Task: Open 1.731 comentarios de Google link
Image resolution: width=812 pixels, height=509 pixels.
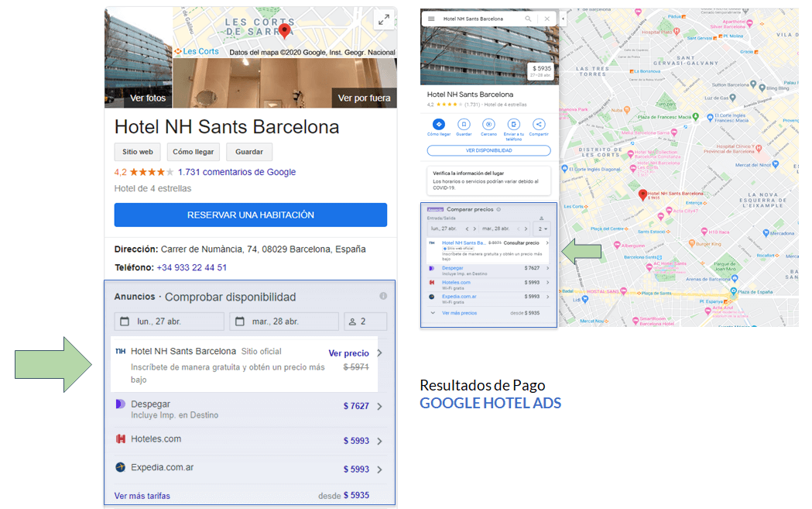Action: pos(237,172)
